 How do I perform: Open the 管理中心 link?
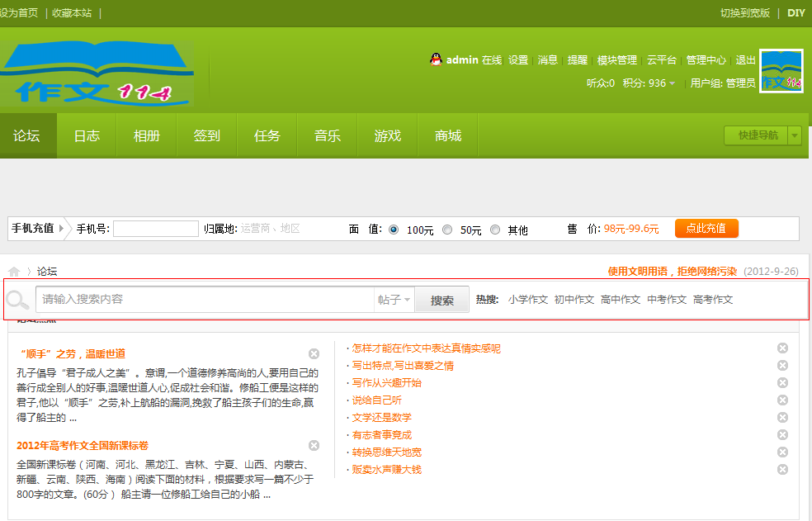pyautogui.click(x=706, y=60)
